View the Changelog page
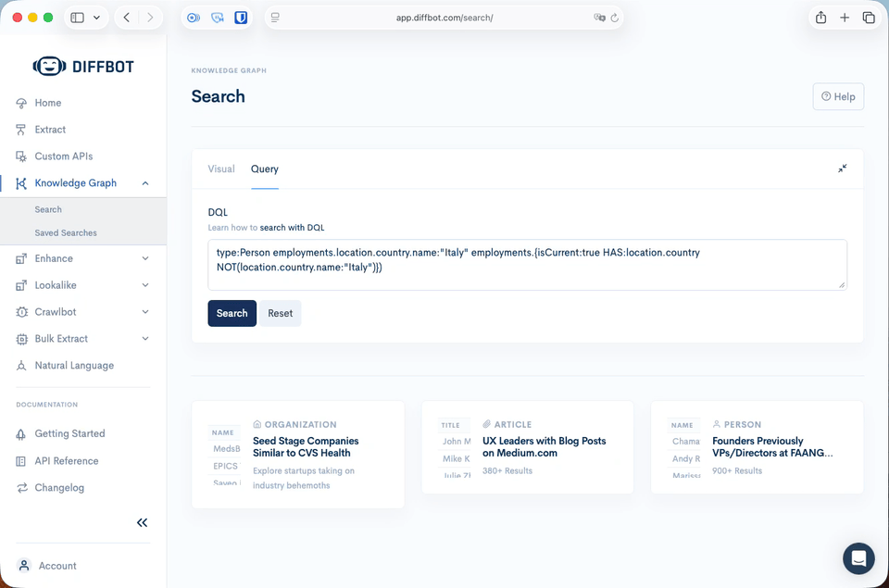 click(x=59, y=488)
